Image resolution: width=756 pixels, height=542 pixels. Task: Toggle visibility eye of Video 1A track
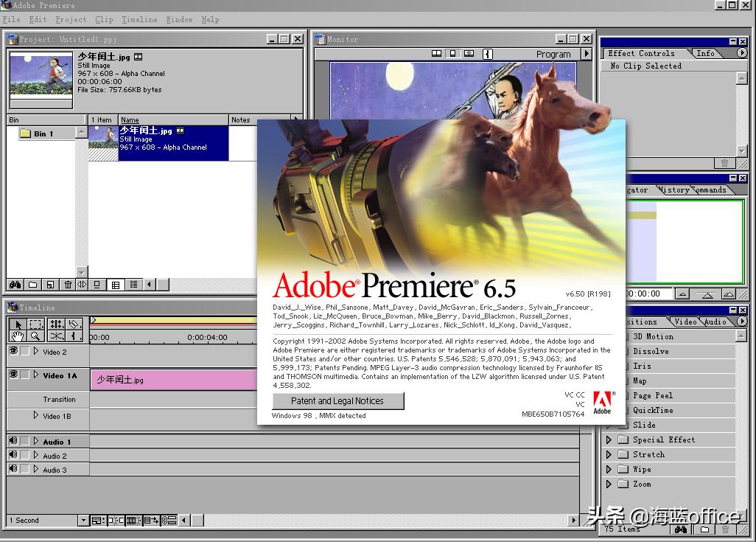coord(13,375)
